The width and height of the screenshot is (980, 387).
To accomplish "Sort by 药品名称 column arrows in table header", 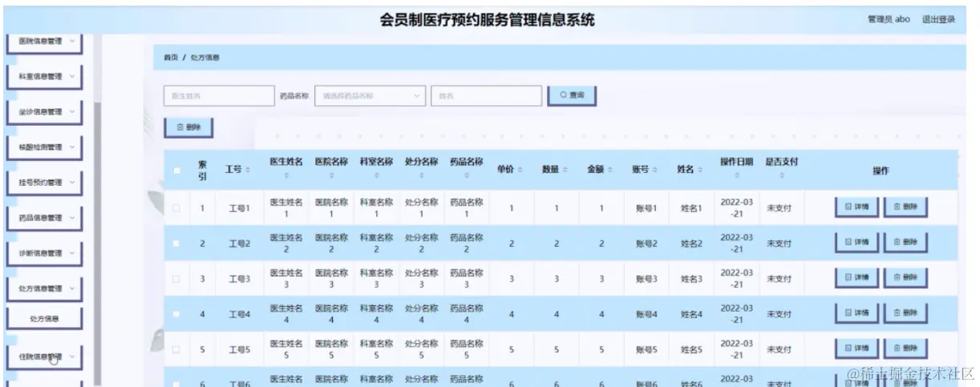I will click(466, 175).
